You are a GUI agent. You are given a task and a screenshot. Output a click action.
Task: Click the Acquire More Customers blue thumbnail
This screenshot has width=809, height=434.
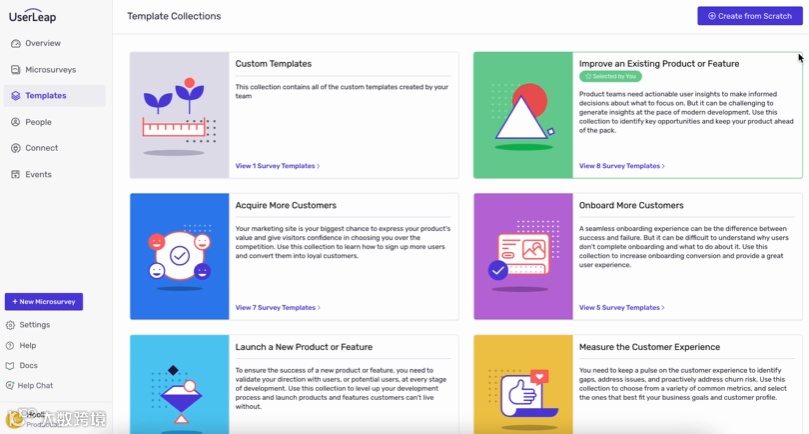click(x=180, y=256)
